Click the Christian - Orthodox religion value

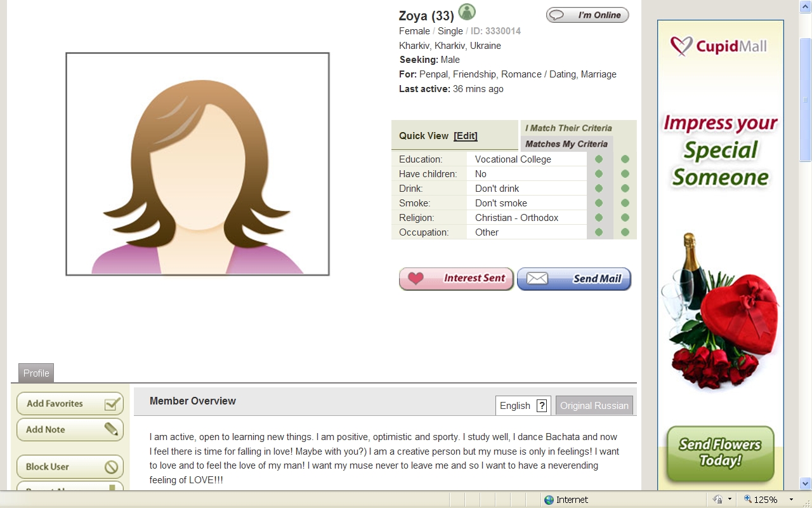pos(517,218)
